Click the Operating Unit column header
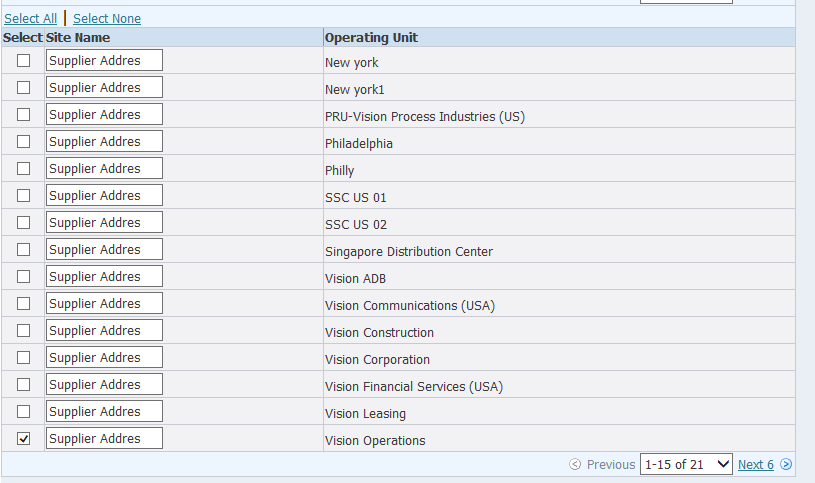 (x=371, y=38)
